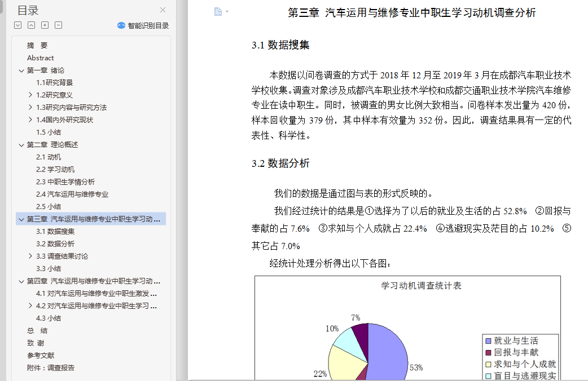Jump to 2.2 学习动机 heading
Screen dimensions: 588x381
click(55, 169)
